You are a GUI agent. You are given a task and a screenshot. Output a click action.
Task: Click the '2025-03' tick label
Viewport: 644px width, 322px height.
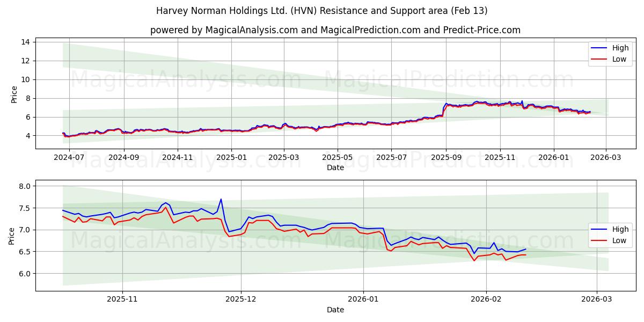coord(283,157)
